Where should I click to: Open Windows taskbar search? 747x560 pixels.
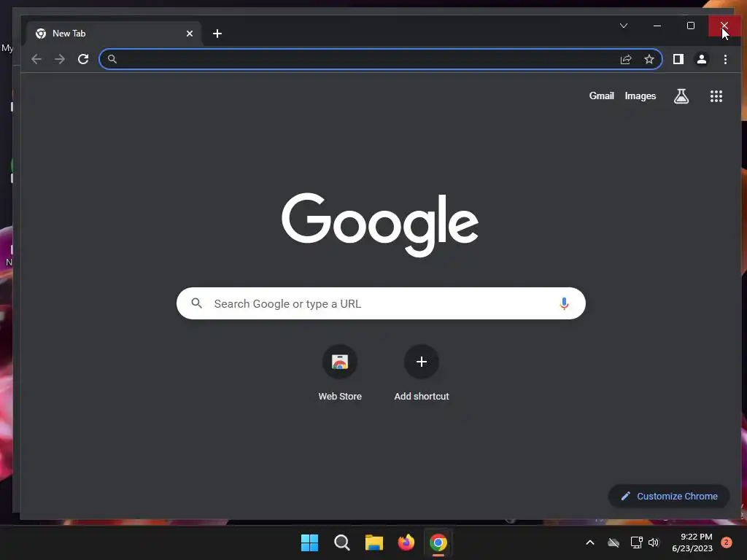[341, 542]
